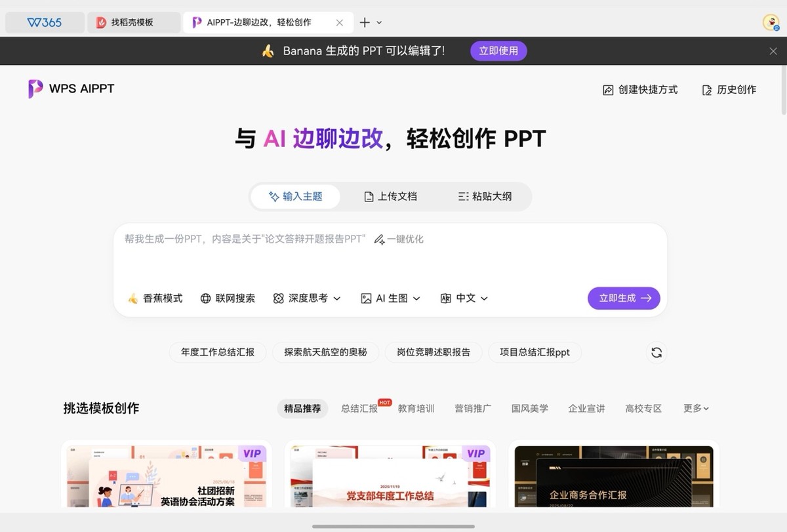
Task: Expand the AI 生图 dropdown
Action: coord(390,298)
